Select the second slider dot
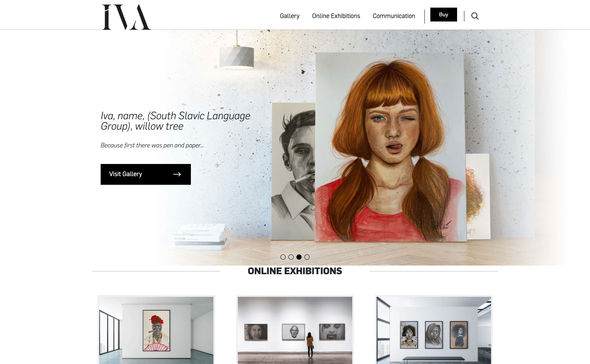590x364 pixels. point(291,257)
